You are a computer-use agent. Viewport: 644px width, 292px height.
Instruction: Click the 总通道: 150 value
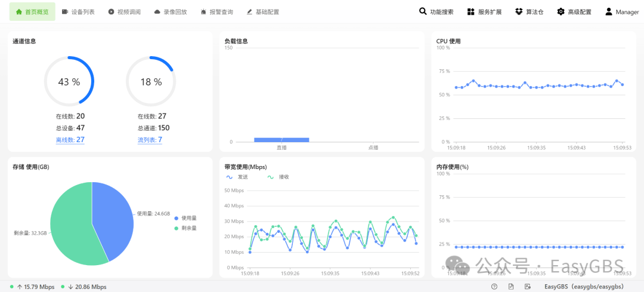tap(154, 128)
